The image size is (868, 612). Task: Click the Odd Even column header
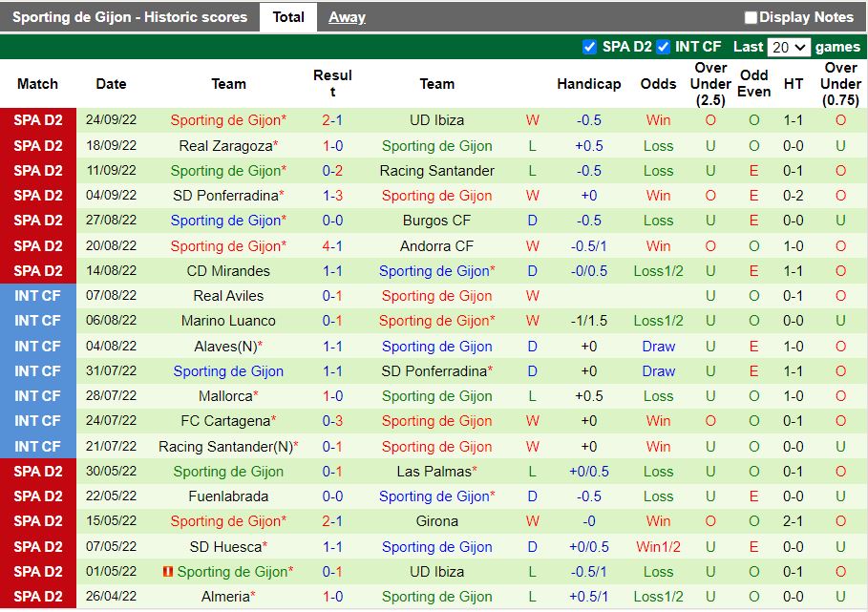pos(753,84)
